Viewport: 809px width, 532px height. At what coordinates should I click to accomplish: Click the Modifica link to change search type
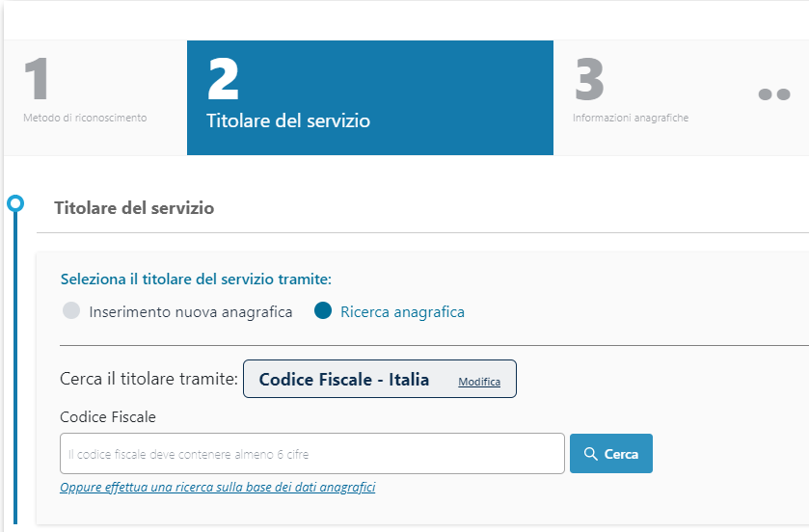tap(479, 382)
